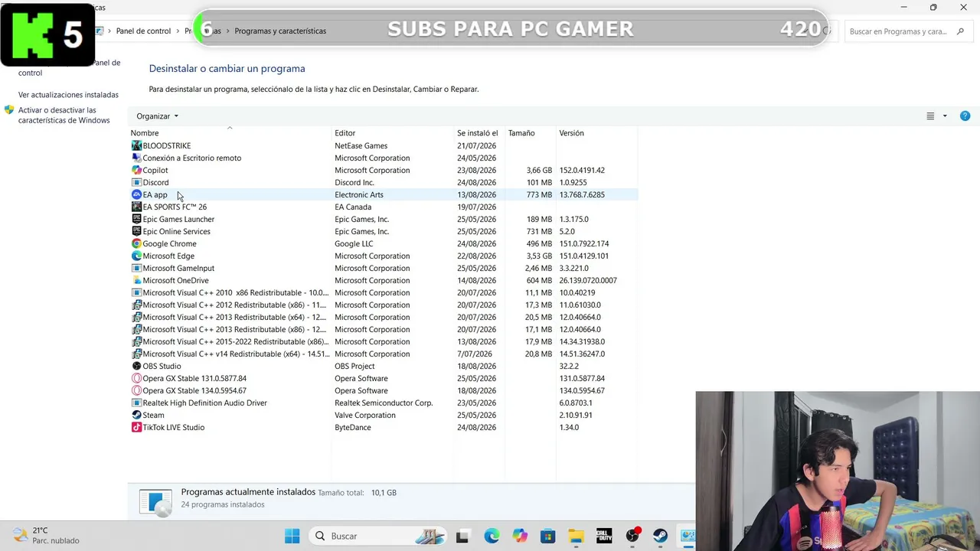Sort by the Se instaló el column
Viewport: 980px width, 551px height.
(477, 133)
